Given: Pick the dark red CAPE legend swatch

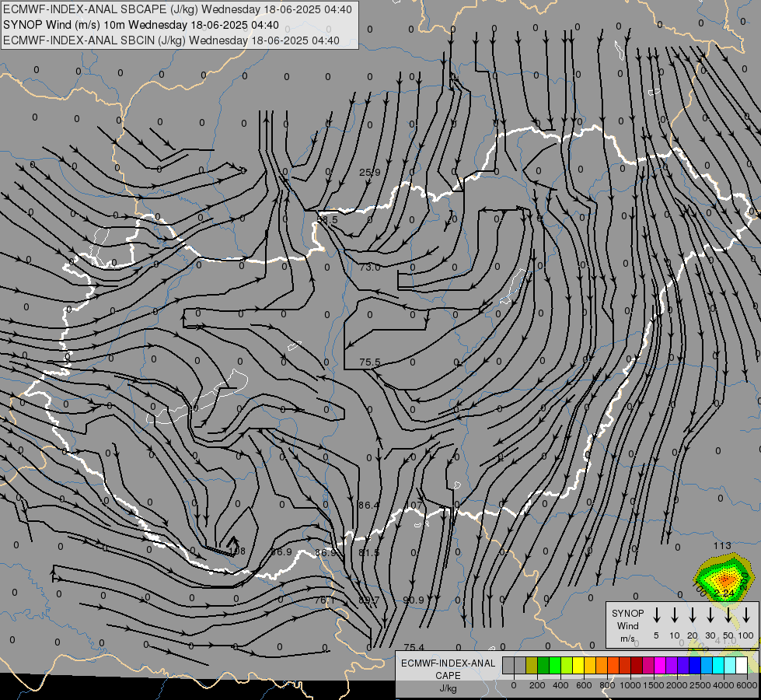Looking at the screenshot, I should coord(637,665).
